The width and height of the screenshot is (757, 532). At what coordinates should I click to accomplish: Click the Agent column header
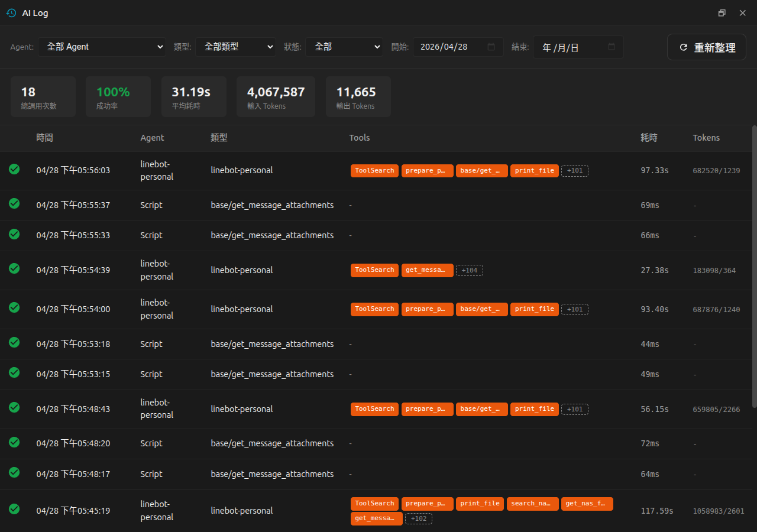[x=152, y=138]
